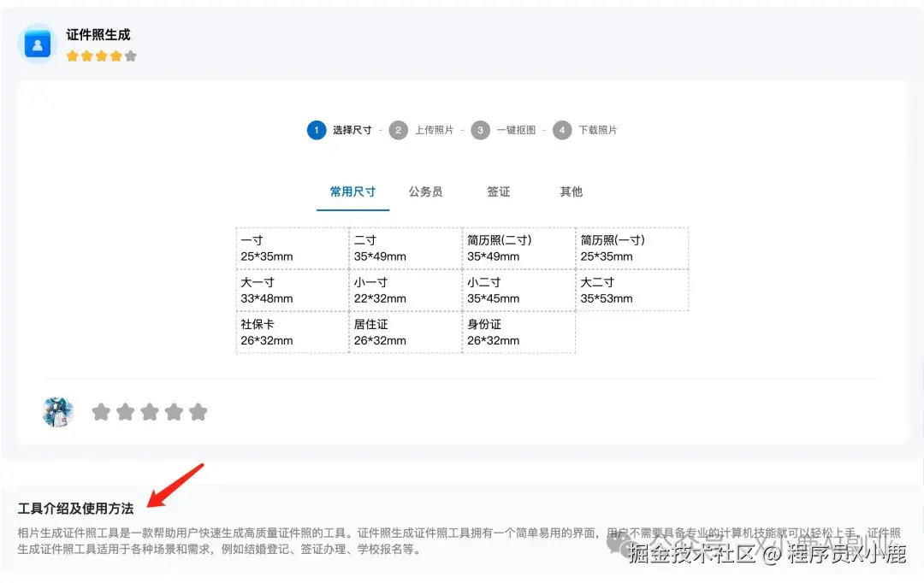Select the 身份证 26*32mm photo size
Screen dimensions: 924x583
pyautogui.click(x=518, y=332)
